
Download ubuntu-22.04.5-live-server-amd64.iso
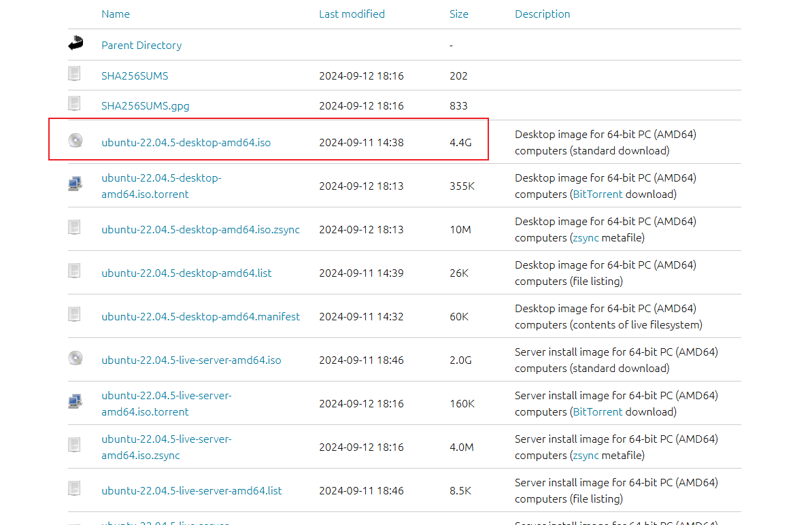click(191, 360)
